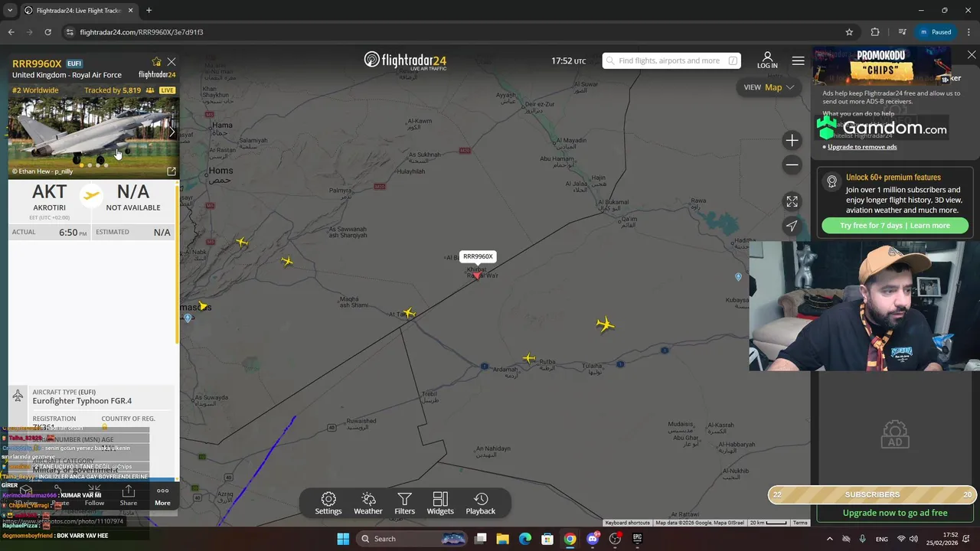Focus the Find flights, airports search field
Viewport: 980px width, 551px height.
tap(671, 60)
